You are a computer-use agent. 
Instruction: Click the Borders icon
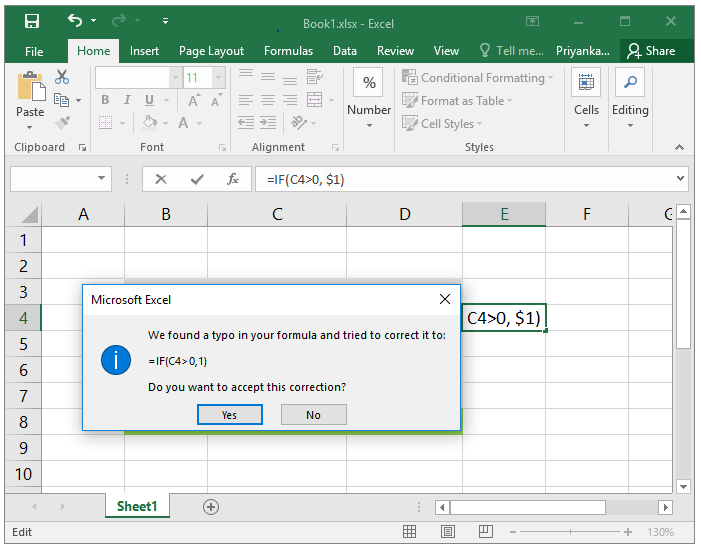click(x=106, y=123)
